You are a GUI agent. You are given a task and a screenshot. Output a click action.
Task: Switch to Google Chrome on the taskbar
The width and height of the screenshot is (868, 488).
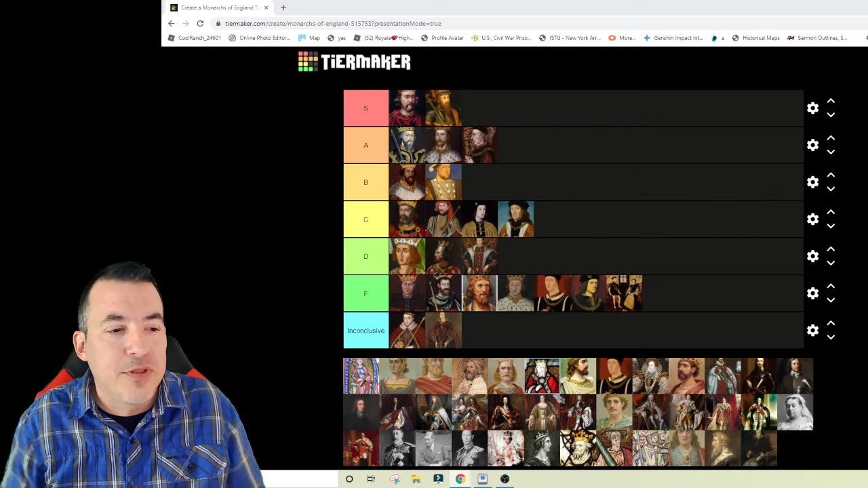pyautogui.click(x=460, y=479)
